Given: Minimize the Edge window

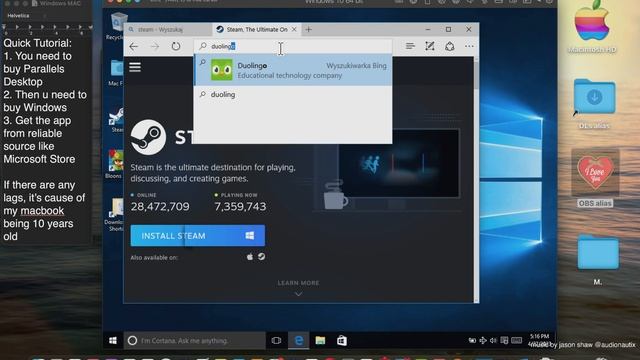Looking at the screenshot, I should coord(428,29).
